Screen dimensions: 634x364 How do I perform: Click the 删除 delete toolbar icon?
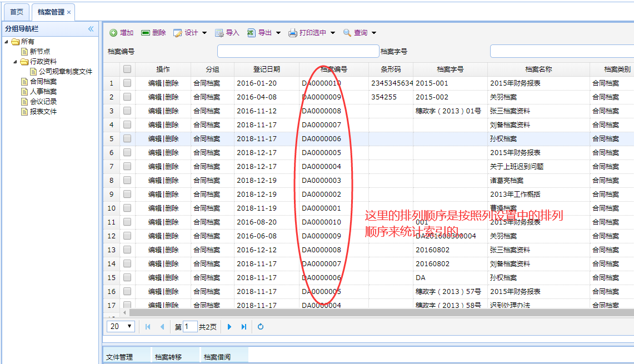[x=146, y=33]
